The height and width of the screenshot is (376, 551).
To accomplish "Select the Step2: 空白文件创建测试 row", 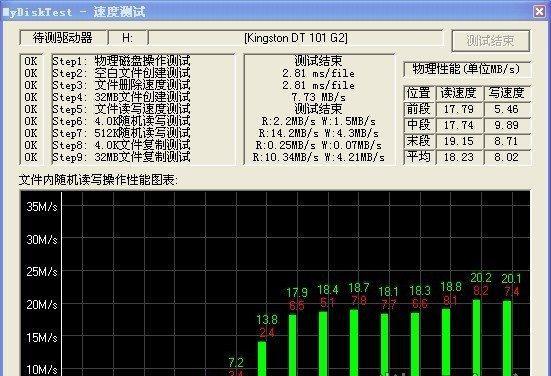I will point(121,73).
